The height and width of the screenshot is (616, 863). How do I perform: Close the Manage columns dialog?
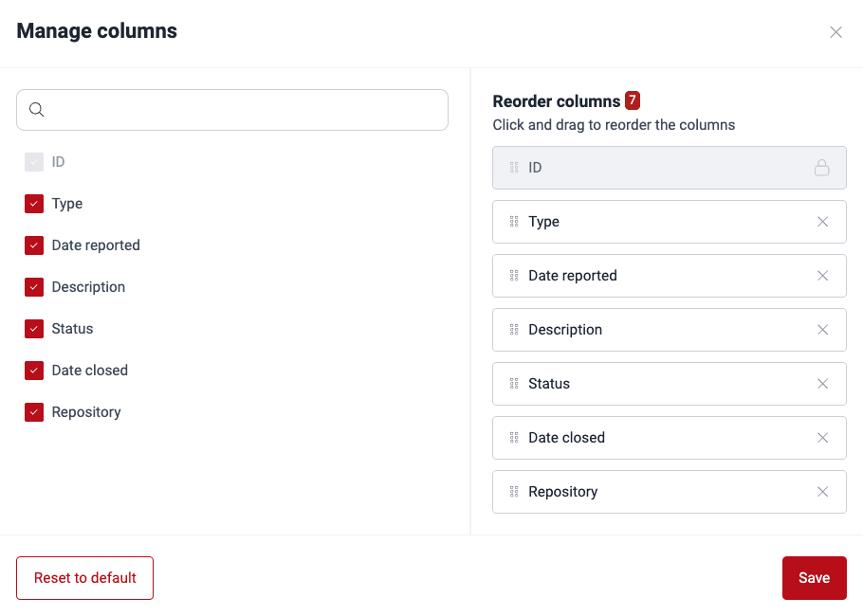pyautogui.click(x=835, y=31)
